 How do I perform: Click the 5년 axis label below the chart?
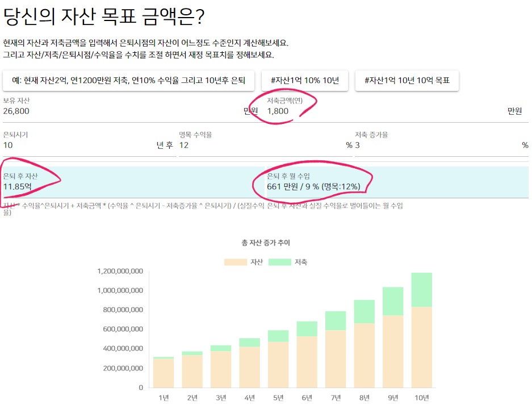[x=278, y=398]
